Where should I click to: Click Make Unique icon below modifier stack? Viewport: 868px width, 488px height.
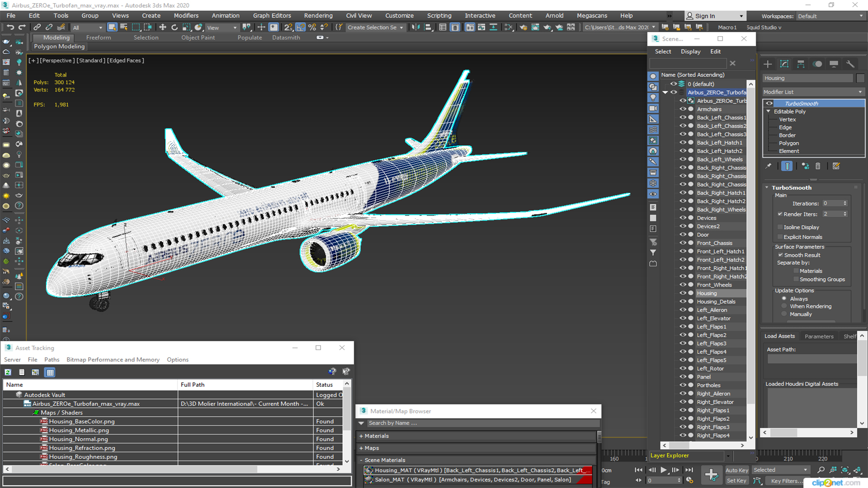pos(805,166)
